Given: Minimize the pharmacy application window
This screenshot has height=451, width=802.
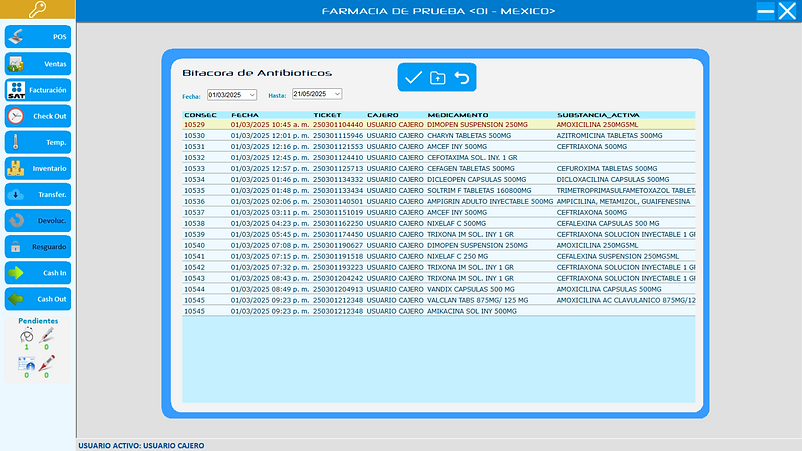Looking at the screenshot, I should (x=766, y=11).
